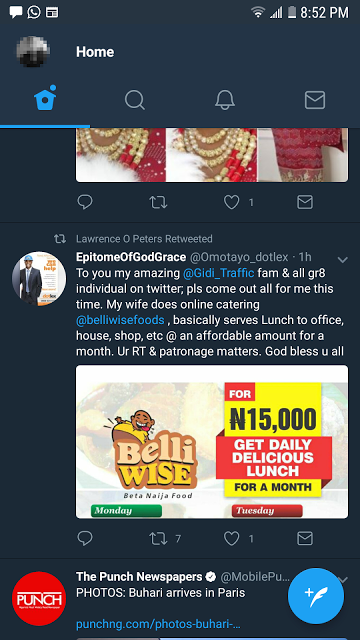Share the bead jewelry tweet via message

tap(305, 202)
